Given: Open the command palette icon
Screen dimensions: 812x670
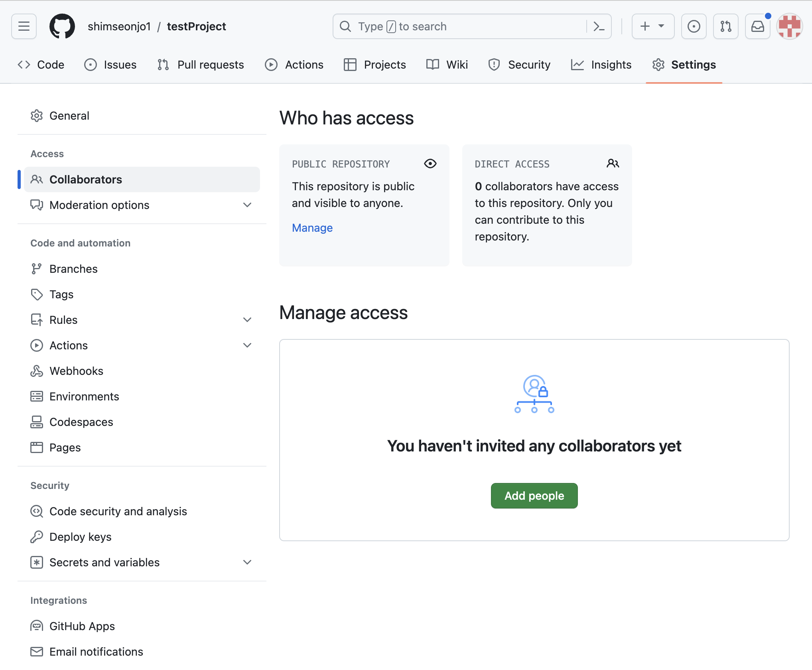Looking at the screenshot, I should coord(599,26).
